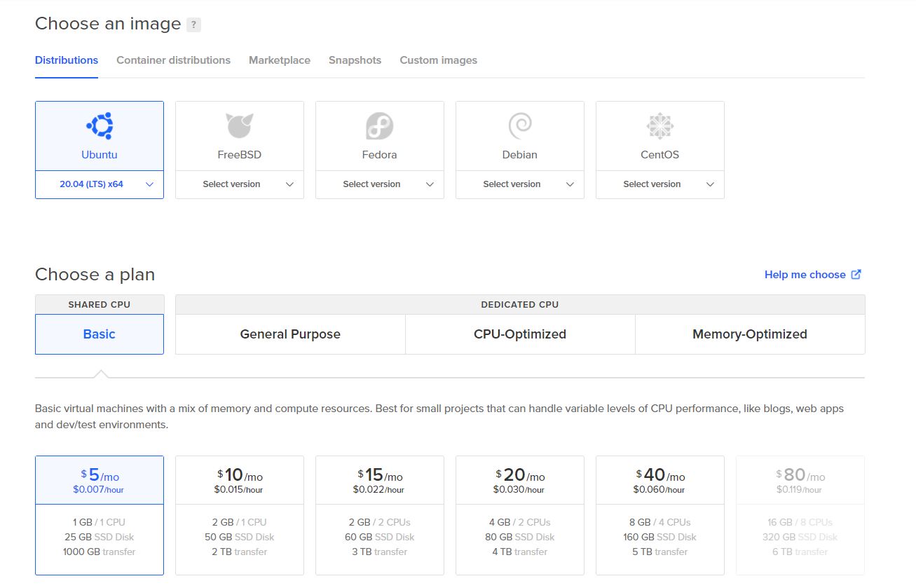Screen dimensions: 916x588
Task: Click the 1000 GB transfer spec
Action: [x=99, y=552]
